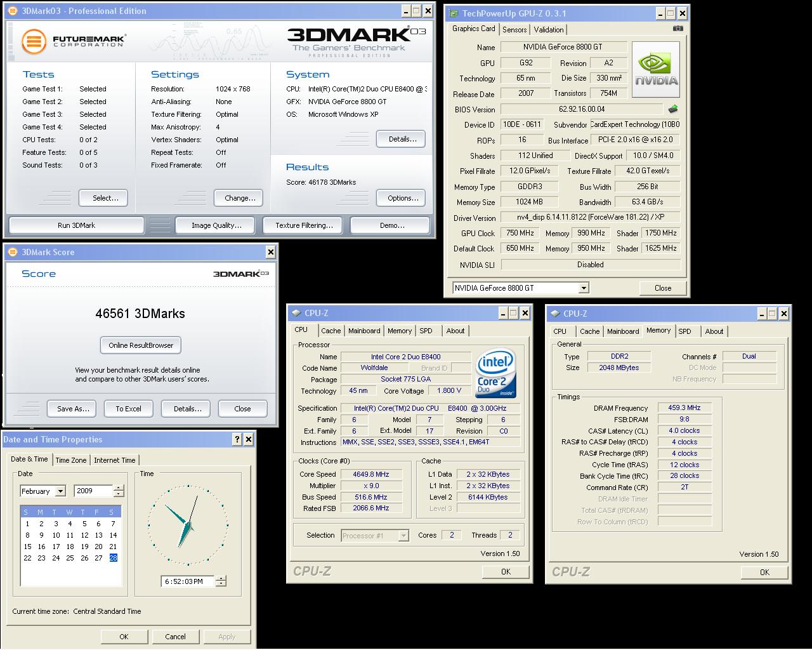
Task: Click the 3DMark03 title bar icon
Action: pyautogui.click(x=13, y=11)
